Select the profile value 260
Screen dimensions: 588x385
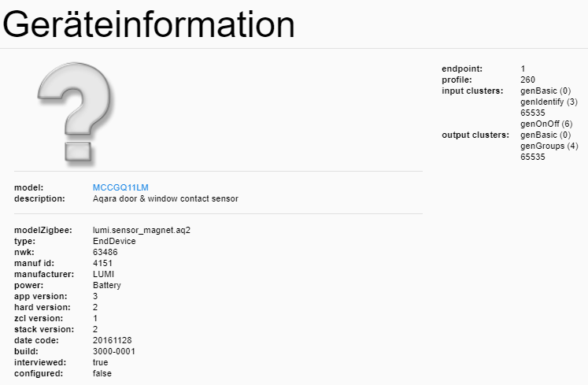pyautogui.click(x=527, y=80)
